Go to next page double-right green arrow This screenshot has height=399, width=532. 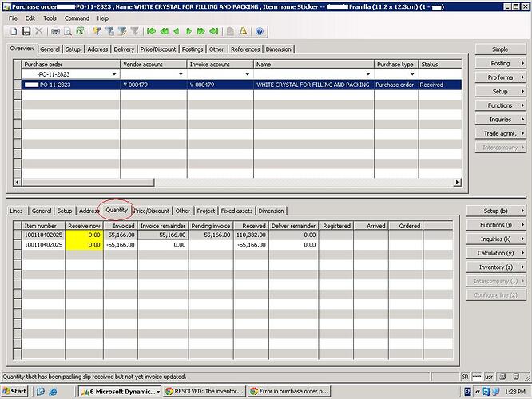tap(200, 32)
